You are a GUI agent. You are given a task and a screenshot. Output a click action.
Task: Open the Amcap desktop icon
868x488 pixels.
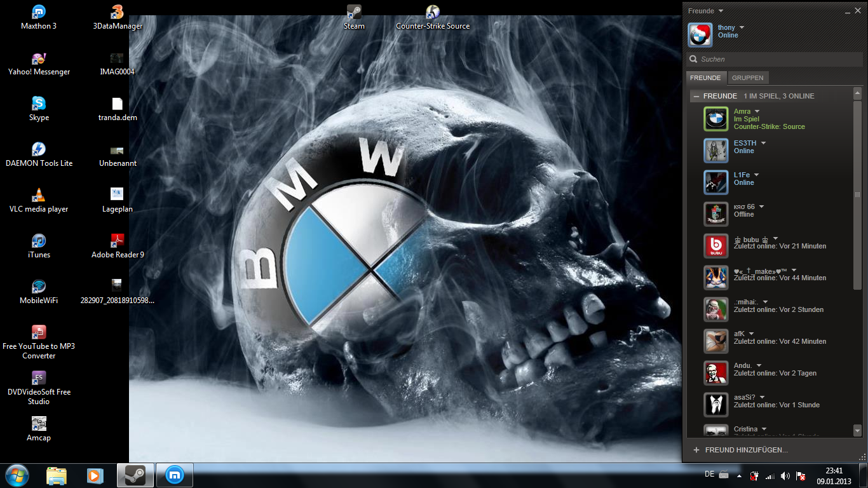(x=39, y=429)
